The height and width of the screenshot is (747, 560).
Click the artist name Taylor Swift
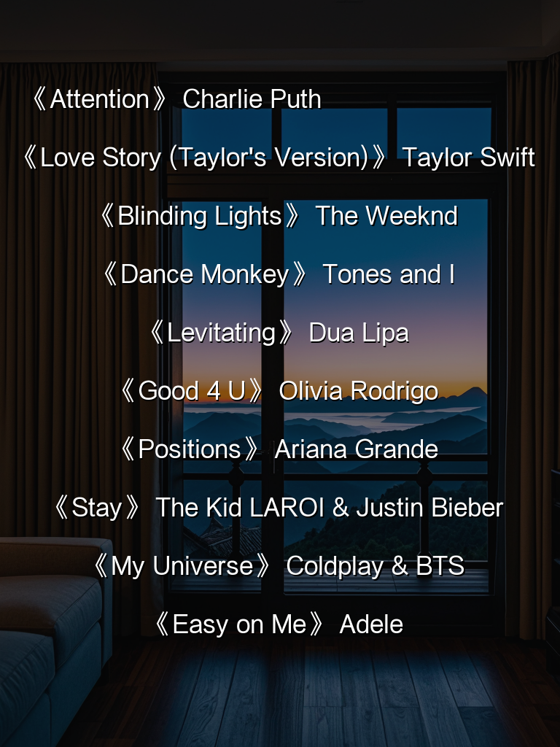pyautogui.click(x=469, y=158)
